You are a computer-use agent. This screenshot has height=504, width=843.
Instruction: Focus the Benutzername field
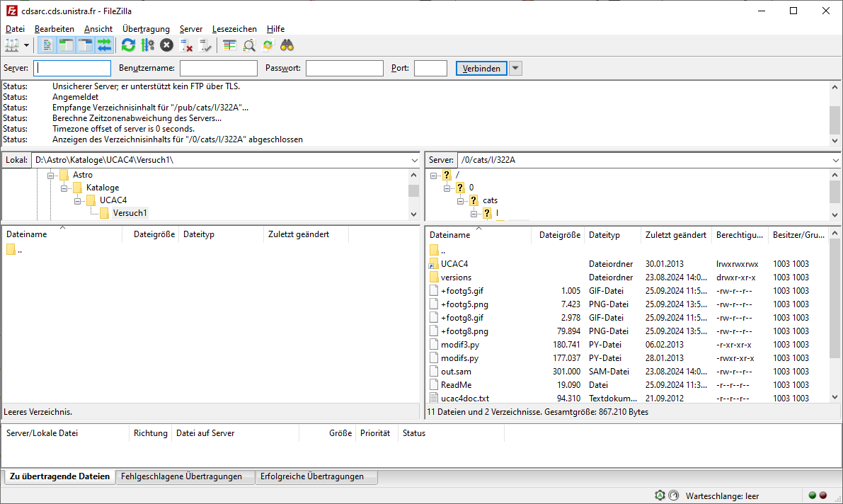[218, 69]
